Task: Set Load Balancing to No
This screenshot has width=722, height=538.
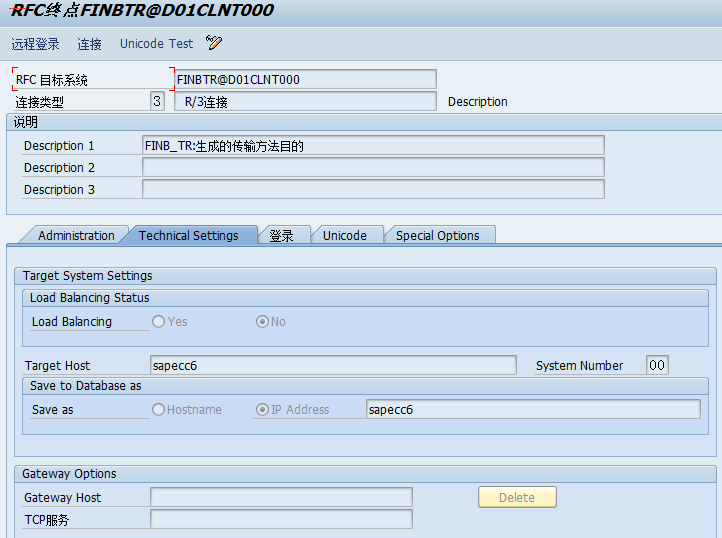Action: (262, 322)
